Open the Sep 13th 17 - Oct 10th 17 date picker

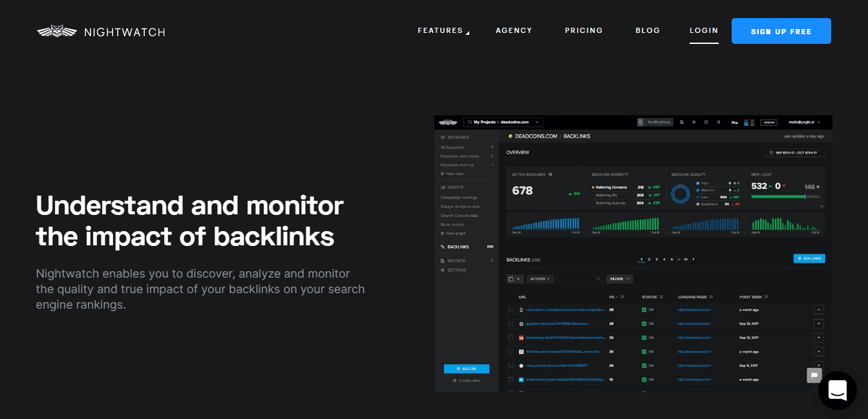click(x=794, y=153)
